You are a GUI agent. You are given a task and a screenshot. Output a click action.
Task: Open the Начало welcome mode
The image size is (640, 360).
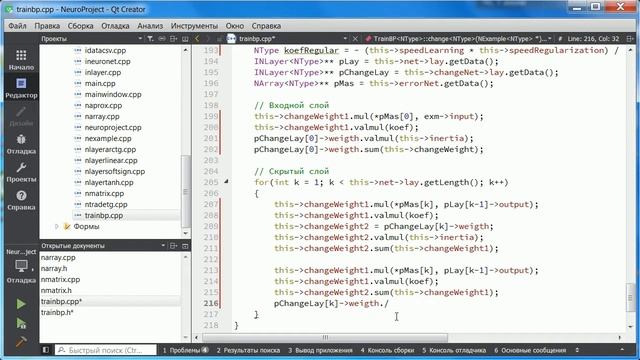click(21, 60)
